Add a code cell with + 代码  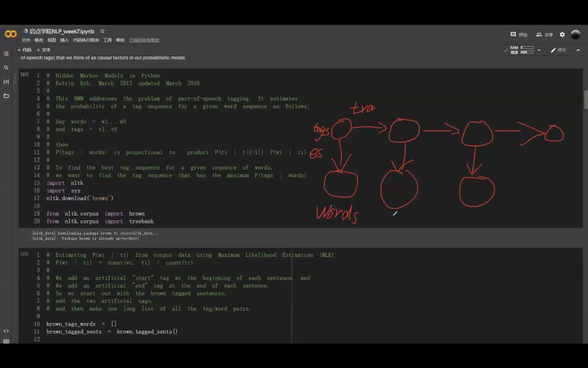coord(24,50)
